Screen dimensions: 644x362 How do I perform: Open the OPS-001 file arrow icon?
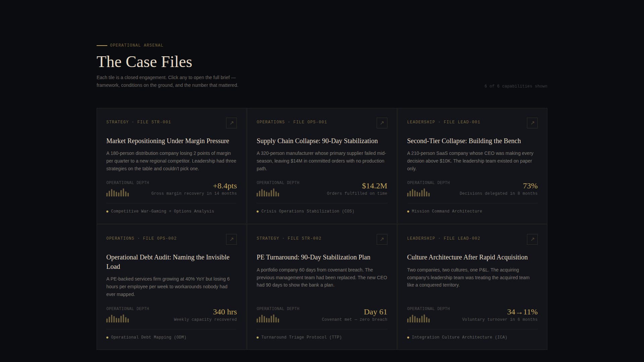[x=382, y=123]
